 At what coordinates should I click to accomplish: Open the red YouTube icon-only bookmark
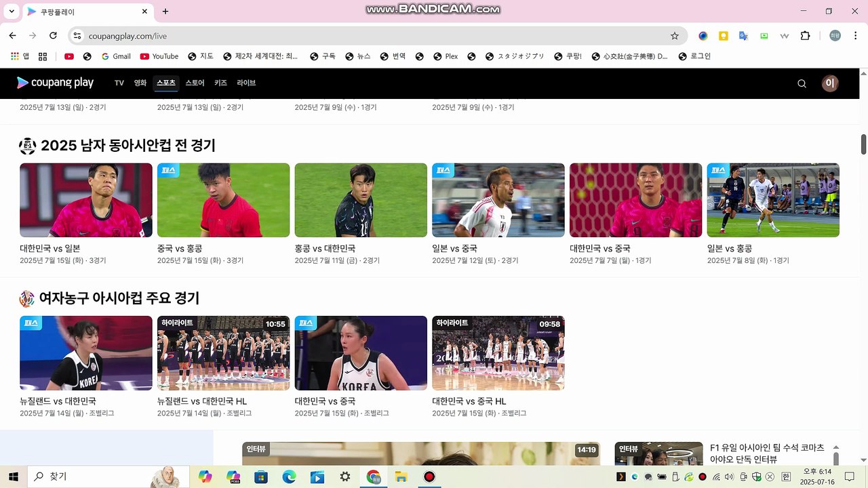[69, 56]
